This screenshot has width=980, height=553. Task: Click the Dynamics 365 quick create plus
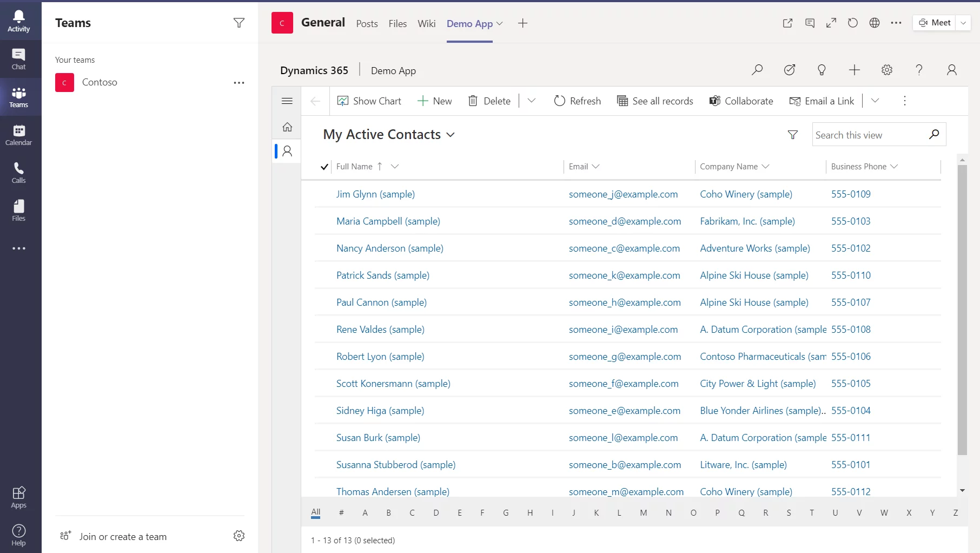click(x=855, y=70)
